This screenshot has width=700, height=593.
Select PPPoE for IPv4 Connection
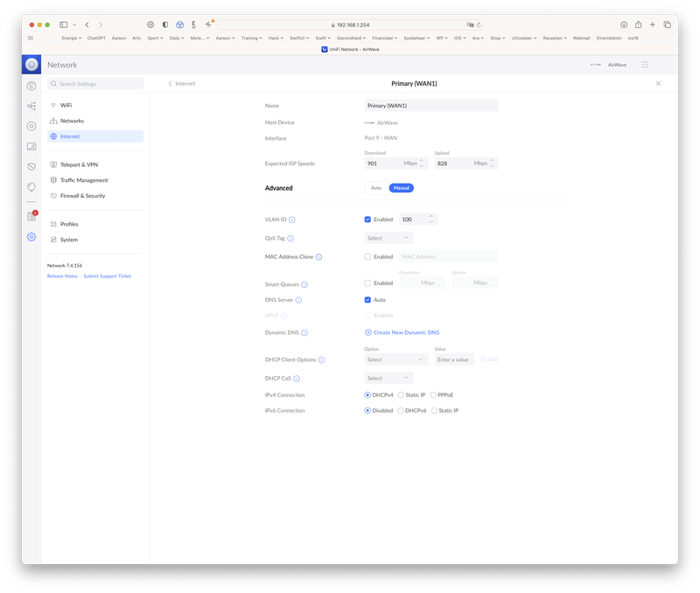click(433, 394)
